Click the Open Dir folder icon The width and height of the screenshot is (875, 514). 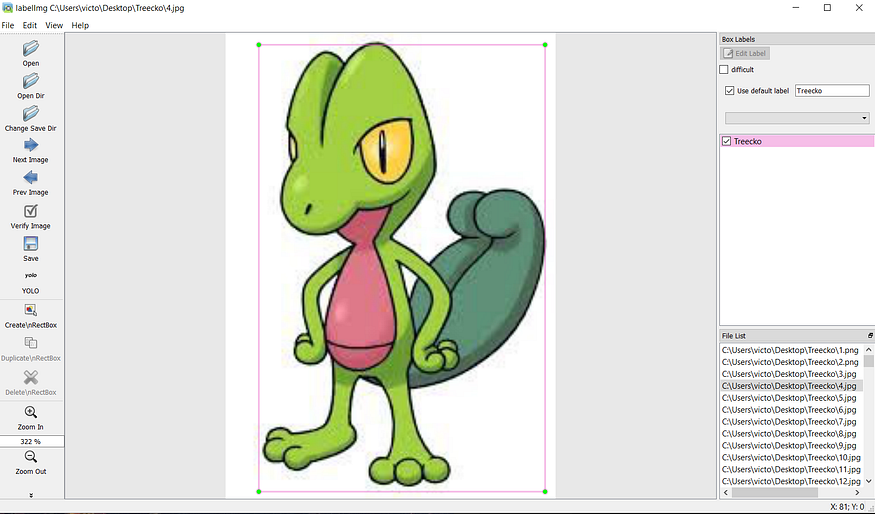[x=31, y=81]
